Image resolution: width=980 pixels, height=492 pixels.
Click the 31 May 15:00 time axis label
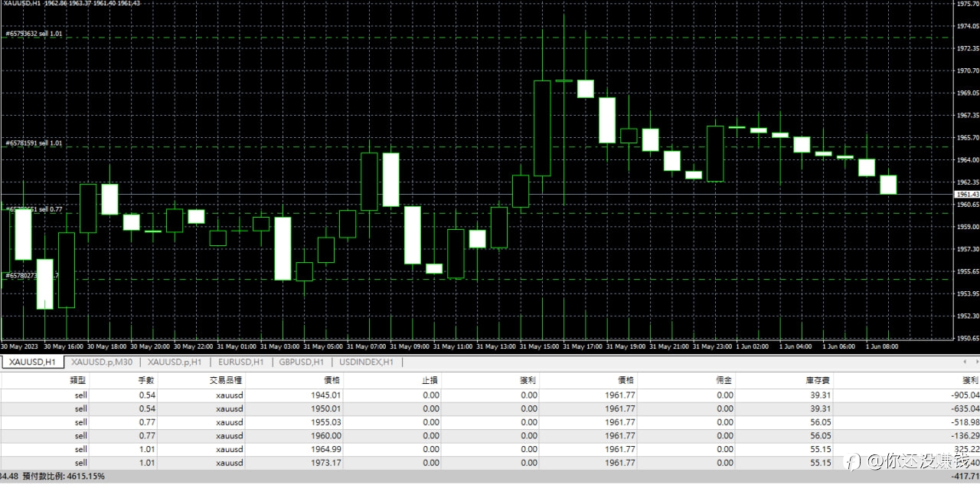pyautogui.click(x=539, y=346)
